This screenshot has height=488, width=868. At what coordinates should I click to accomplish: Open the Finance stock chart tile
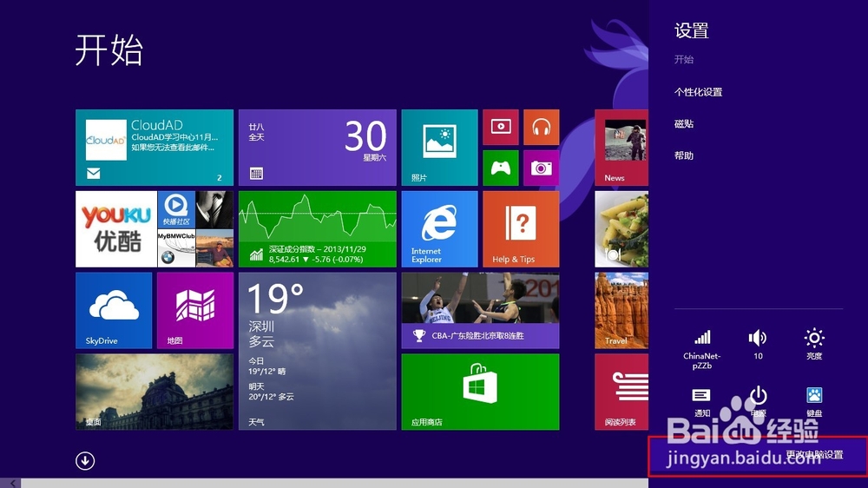[317, 228]
